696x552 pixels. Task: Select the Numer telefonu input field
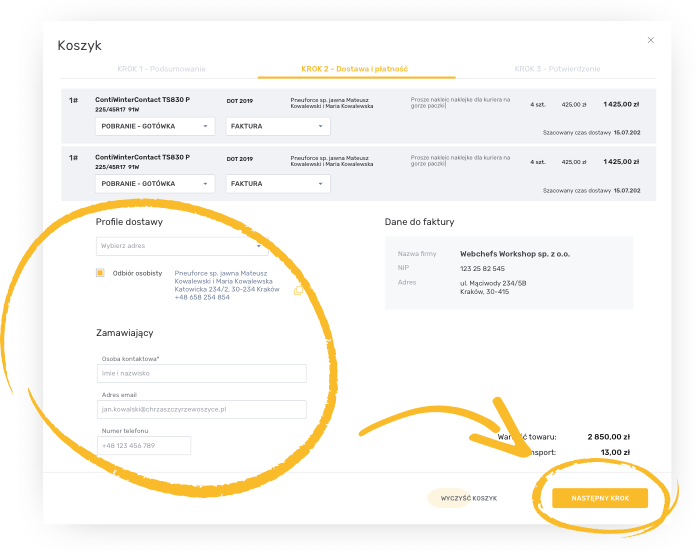tap(143, 445)
